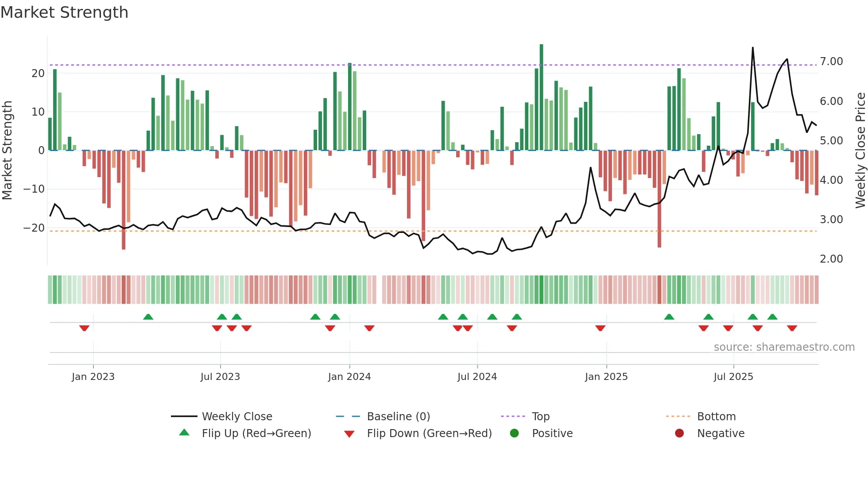Click the rightmost green flip-up triangle marker
Screen dimensions: 868x488
click(772, 317)
